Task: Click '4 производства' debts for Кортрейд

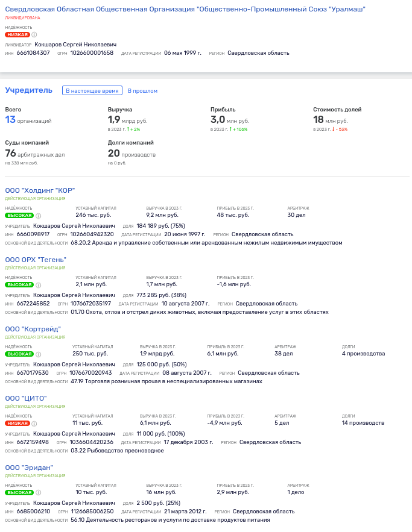Action: click(x=363, y=354)
